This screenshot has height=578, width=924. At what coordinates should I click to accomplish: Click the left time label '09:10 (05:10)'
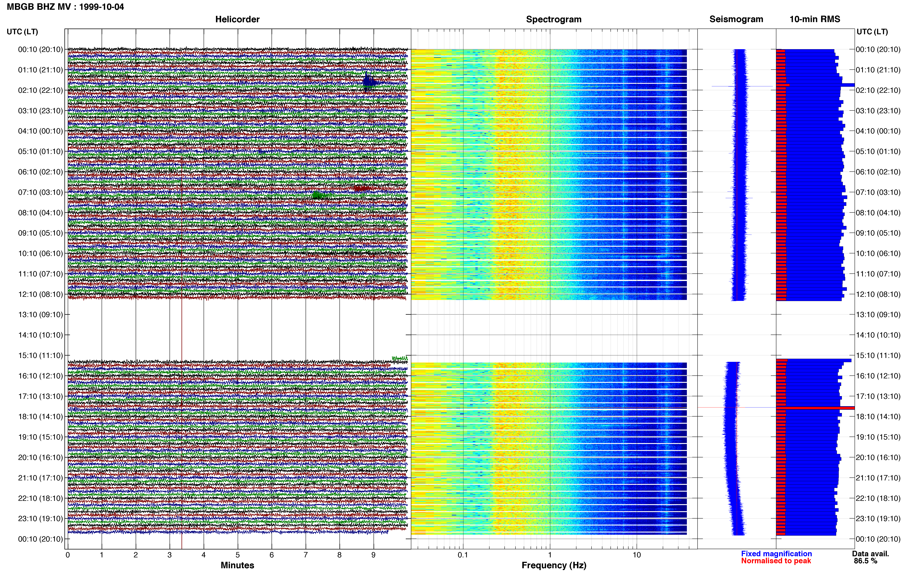point(41,233)
